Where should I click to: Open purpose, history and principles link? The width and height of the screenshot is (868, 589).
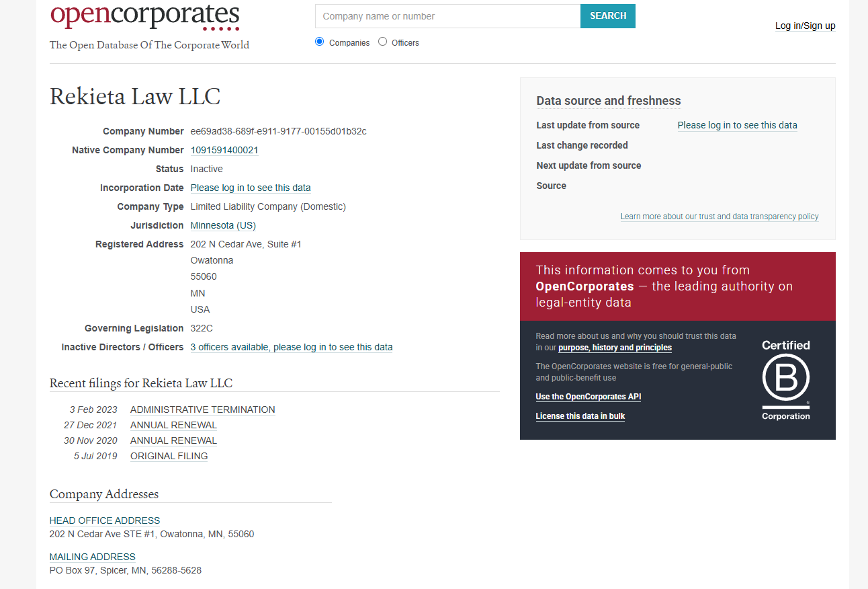[x=615, y=348]
